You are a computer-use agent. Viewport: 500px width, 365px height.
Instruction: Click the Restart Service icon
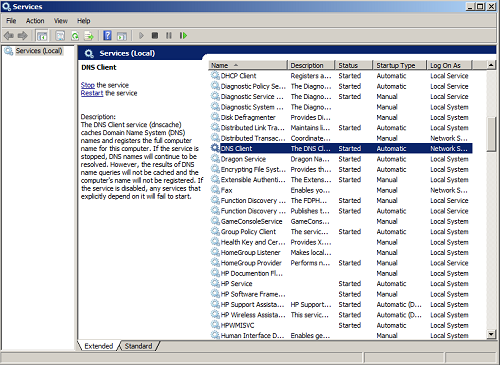[183, 35]
